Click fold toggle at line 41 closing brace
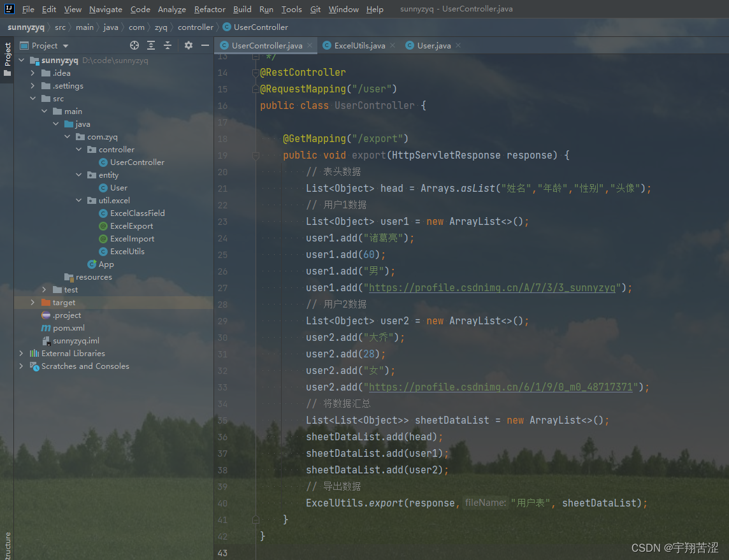Viewport: 729px width, 560px height. tap(256, 520)
